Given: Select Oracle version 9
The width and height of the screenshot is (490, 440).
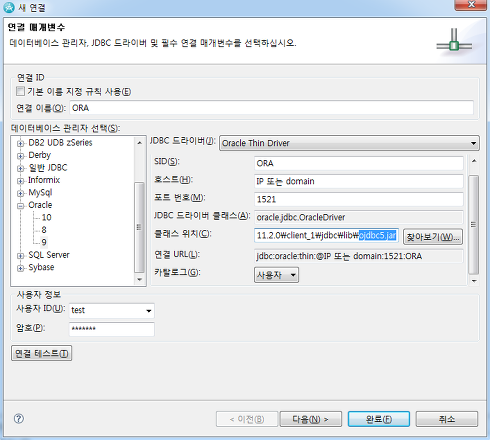Looking at the screenshot, I should pos(44,242).
